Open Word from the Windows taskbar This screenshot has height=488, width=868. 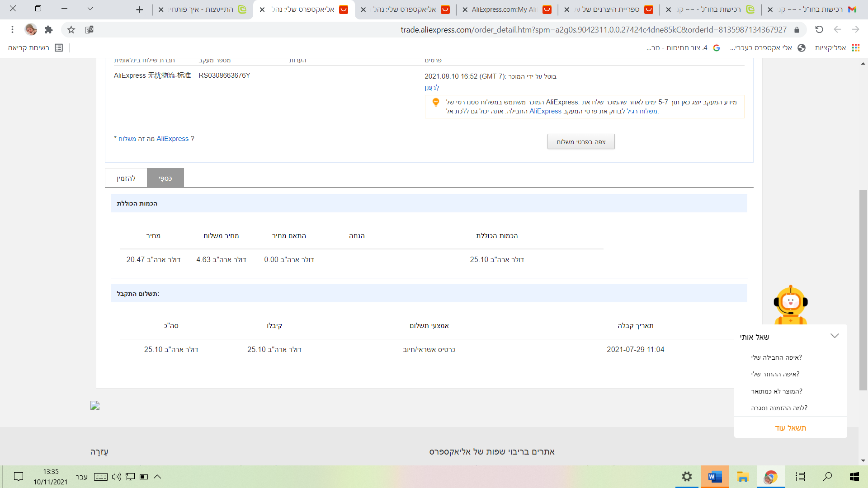click(715, 477)
